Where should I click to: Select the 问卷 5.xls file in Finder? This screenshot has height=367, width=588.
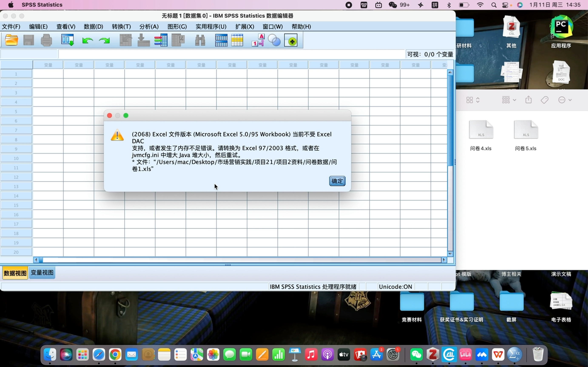525,136
